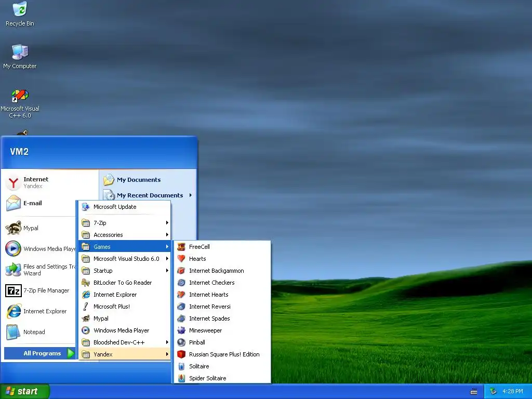Click the Mypal raccoon icon in programs list
Viewport: 532px width, 399px height.
coord(86,318)
